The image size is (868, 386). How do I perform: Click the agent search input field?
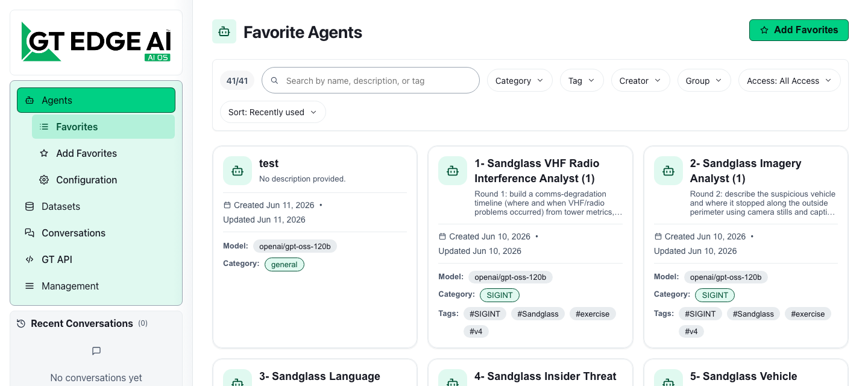371,80
